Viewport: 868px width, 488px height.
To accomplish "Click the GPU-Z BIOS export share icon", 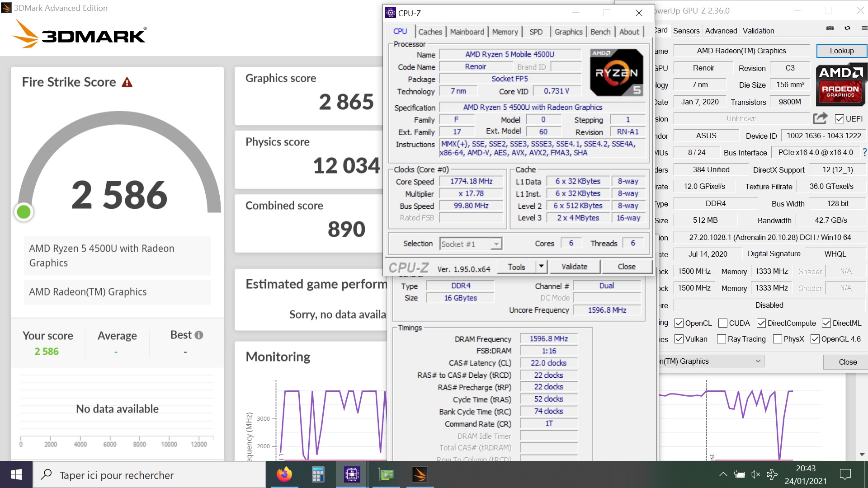I will point(820,118).
